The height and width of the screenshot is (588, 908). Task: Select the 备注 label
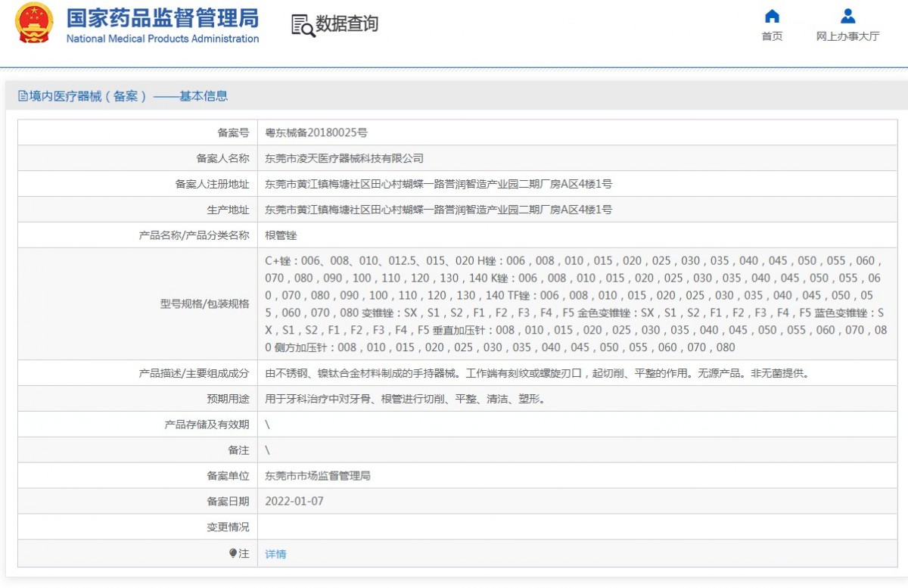238,450
